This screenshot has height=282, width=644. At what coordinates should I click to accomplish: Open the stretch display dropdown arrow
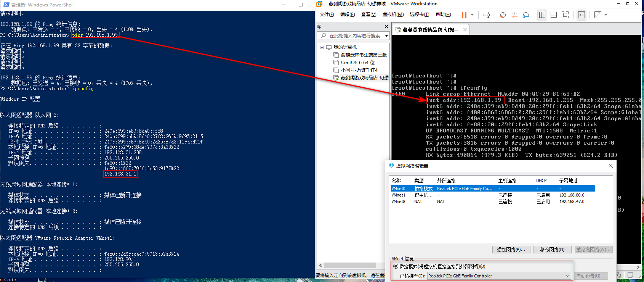point(606,15)
